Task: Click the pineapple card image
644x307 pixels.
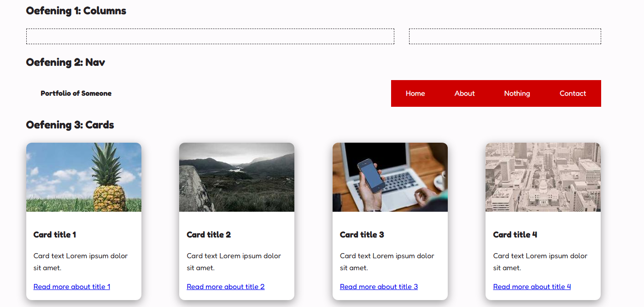Action: [x=84, y=177]
